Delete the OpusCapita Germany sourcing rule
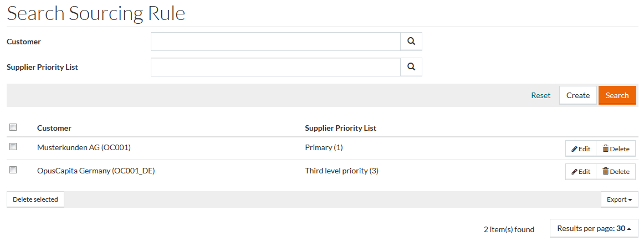644x241 pixels. point(616,172)
